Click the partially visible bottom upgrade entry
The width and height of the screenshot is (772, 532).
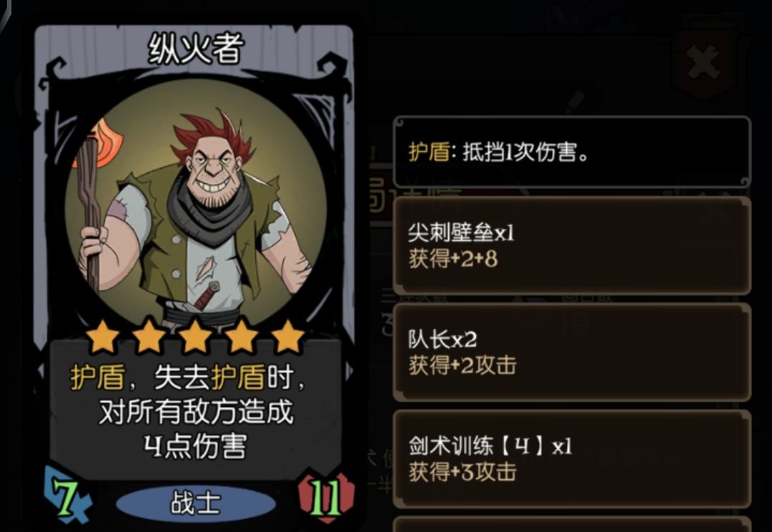(x=572, y=524)
